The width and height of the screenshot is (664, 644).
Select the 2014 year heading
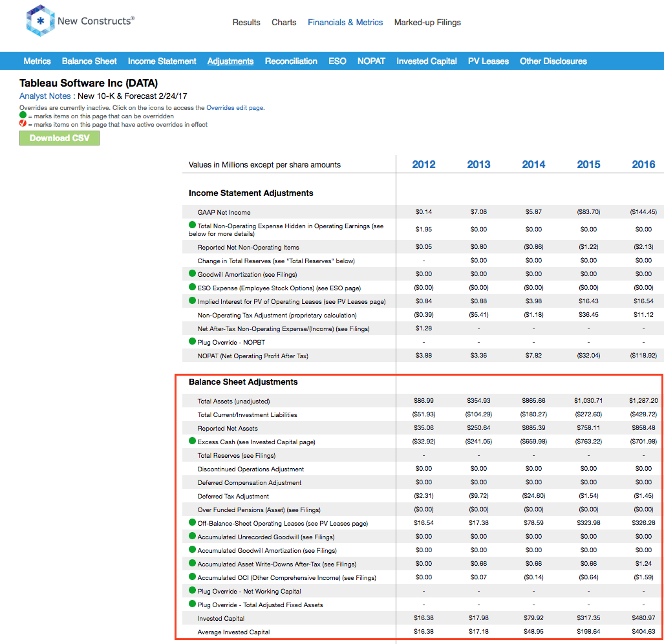click(533, 164)
